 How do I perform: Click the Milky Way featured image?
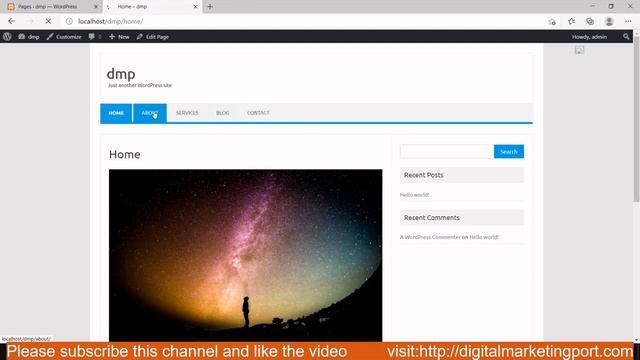tap(245, 255)
